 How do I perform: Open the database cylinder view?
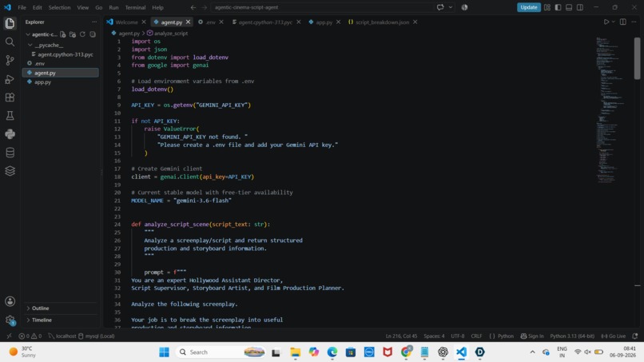[x=10, y=153]
